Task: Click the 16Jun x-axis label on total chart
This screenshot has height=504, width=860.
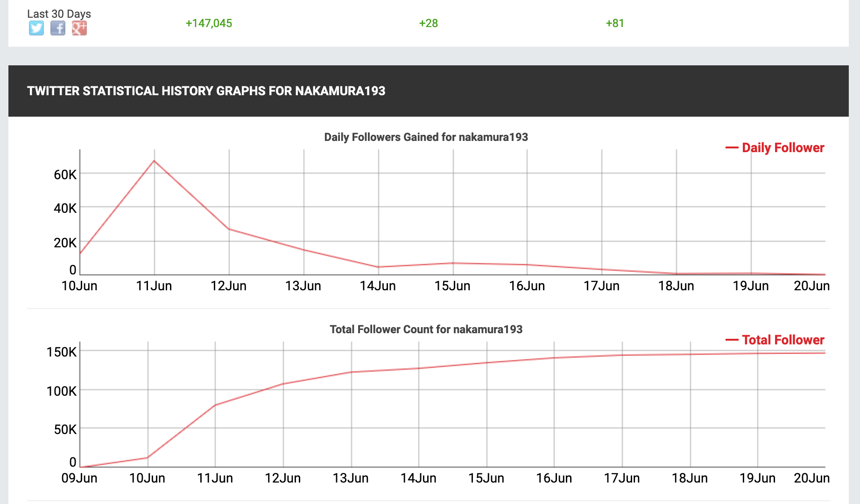Action: [x=554, y=478]
